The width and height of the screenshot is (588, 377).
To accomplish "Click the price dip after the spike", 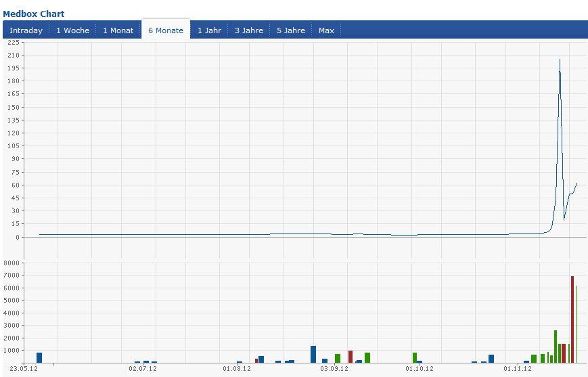I will coord(564,219).
